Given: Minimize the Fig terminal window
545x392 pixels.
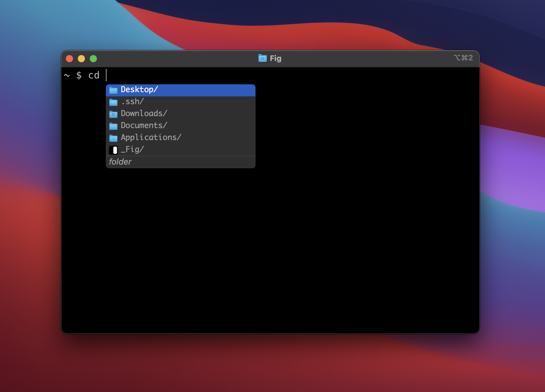Looking at the screenshot, I should tap(81, 59).
